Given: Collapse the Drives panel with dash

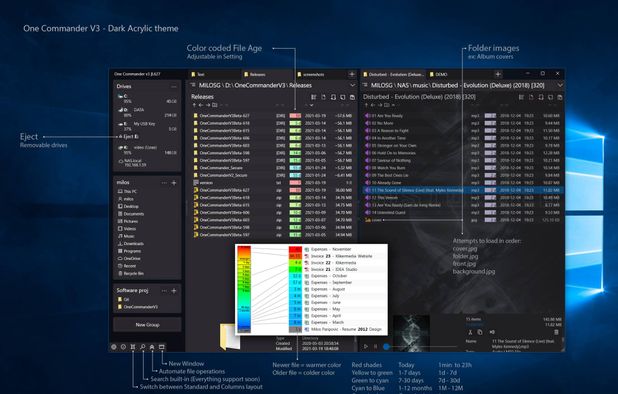Looking at the screenshot, I should click(174, 87).
